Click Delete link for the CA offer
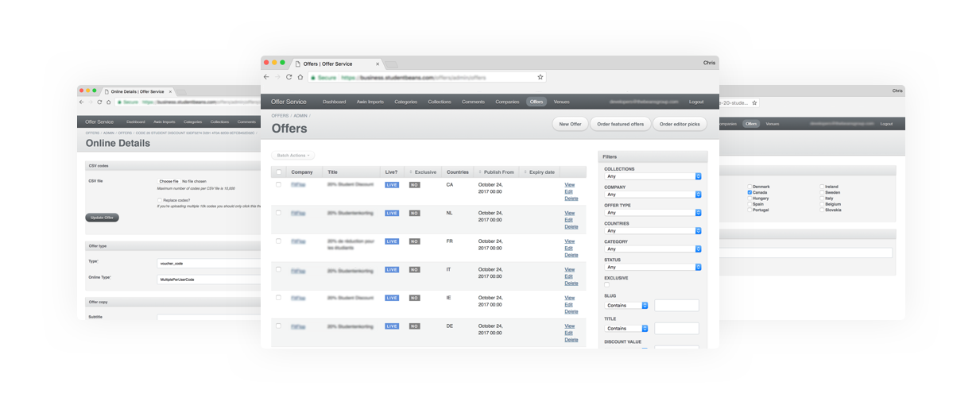980x401 pixels. (x=571, y=199)
